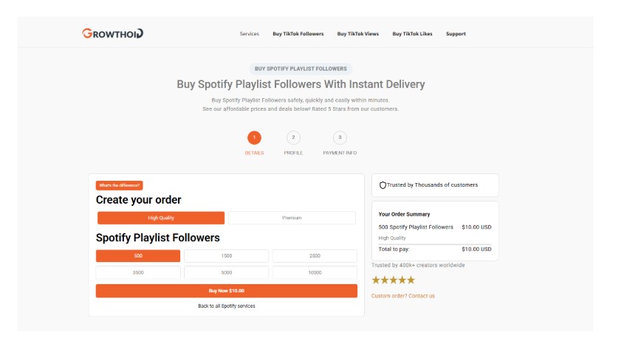Open Buy TikTok Followers menu item

coord(298,34)
